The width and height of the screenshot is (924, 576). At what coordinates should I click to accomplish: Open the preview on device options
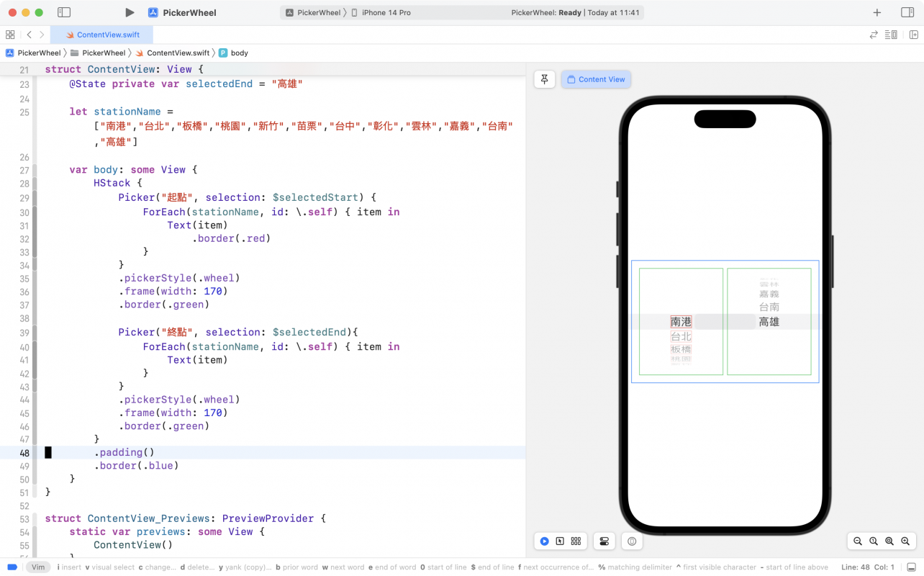pos(632,541)
